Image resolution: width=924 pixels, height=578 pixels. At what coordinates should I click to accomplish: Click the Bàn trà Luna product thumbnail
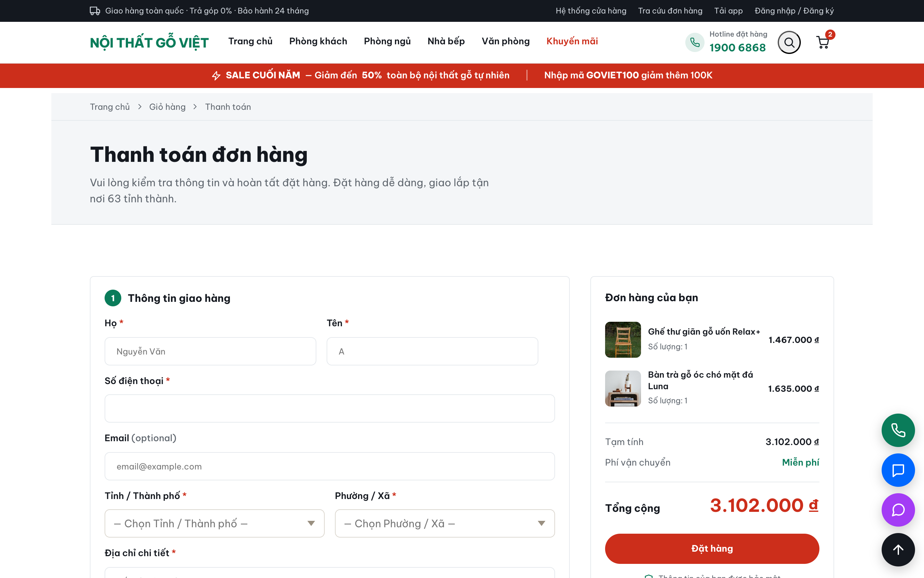623,389
